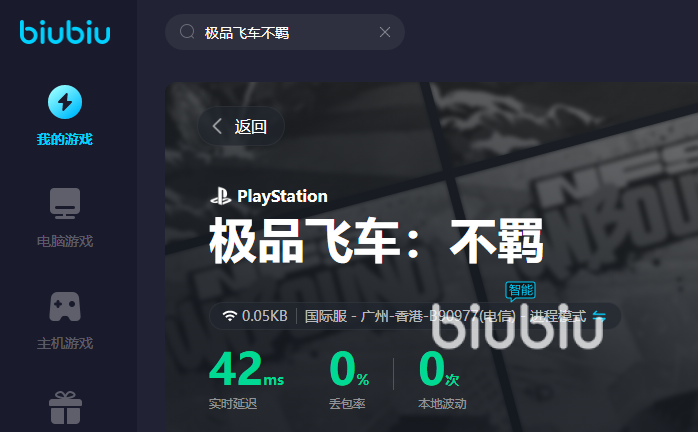Click the search magnifier icon
This screenshot has height=432, width=698.
(187, 32)
